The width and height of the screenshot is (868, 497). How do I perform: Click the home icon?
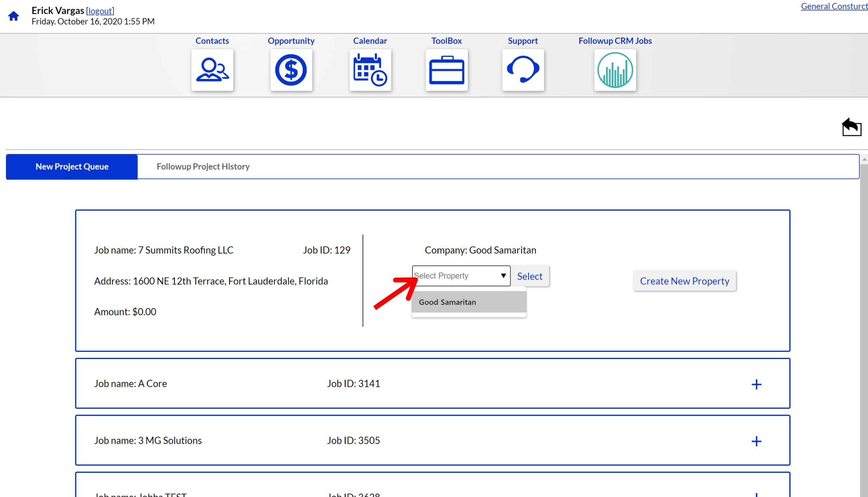[14, 16]
